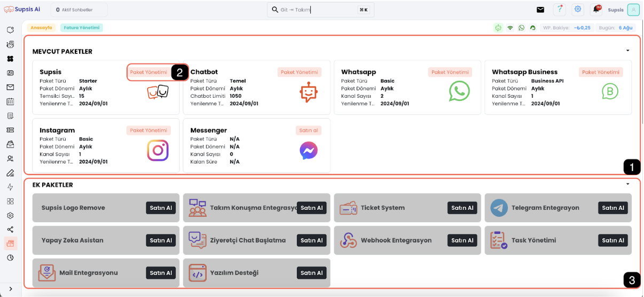Screen dimensions: 644x297
Task: Click the green Wi-Fi connection status icon
Action: pos(510,28)
